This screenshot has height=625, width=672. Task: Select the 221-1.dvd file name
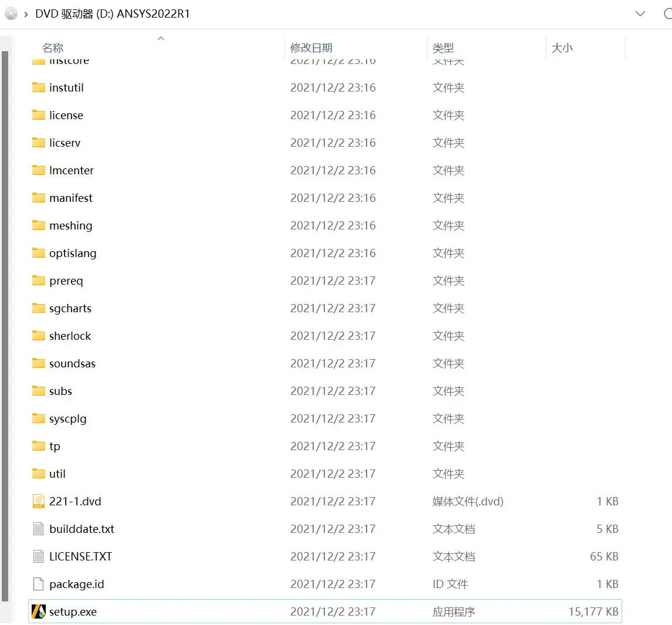point(75,501)
